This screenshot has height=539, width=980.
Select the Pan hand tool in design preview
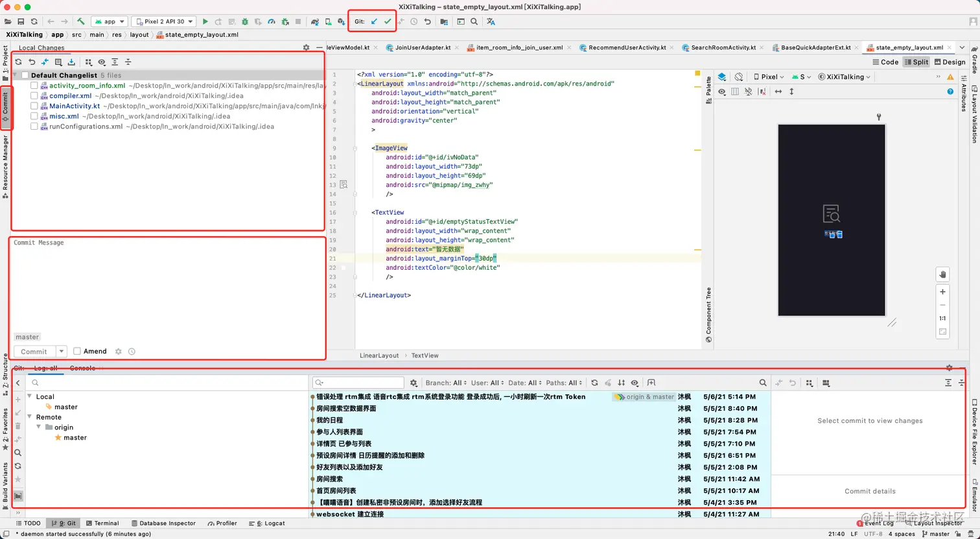943,274
